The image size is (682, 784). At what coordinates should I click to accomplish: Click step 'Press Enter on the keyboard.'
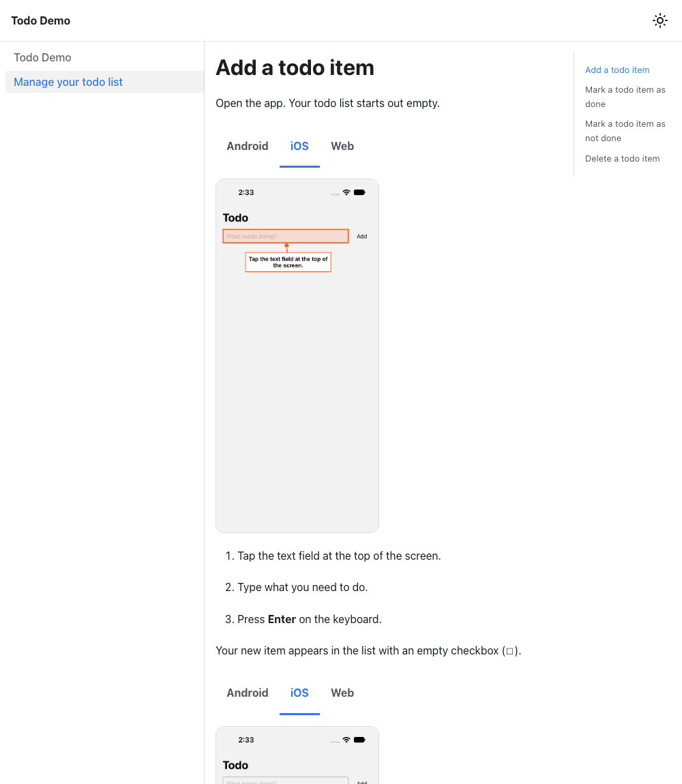click(x=309, y=619)
